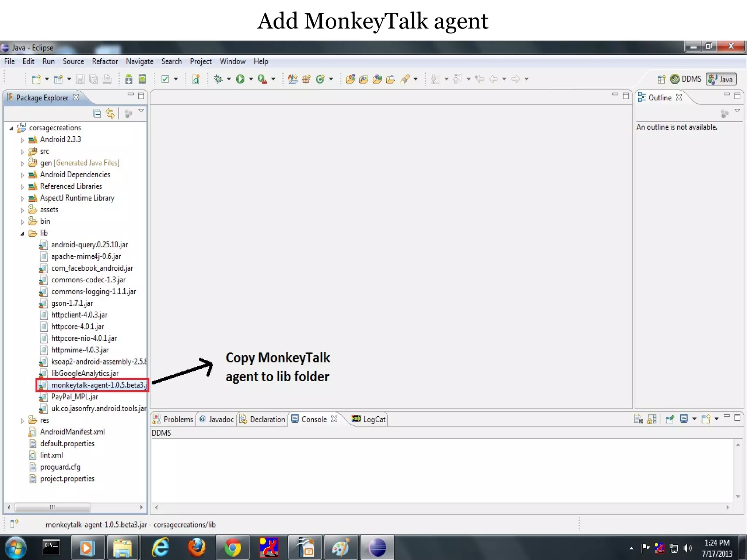
Task: Click the Print toolbar icon
Action: pyautogui.click(x=107, y=79)
